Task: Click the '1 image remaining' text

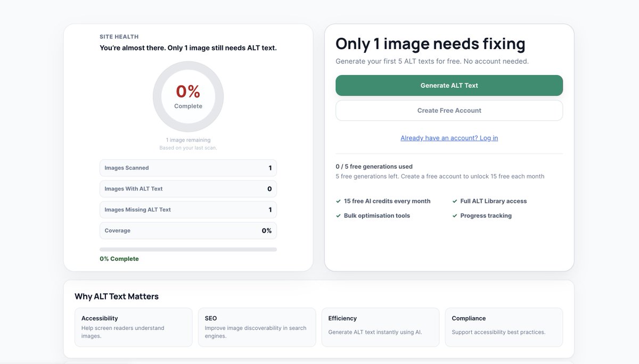Action: (188, 140)
